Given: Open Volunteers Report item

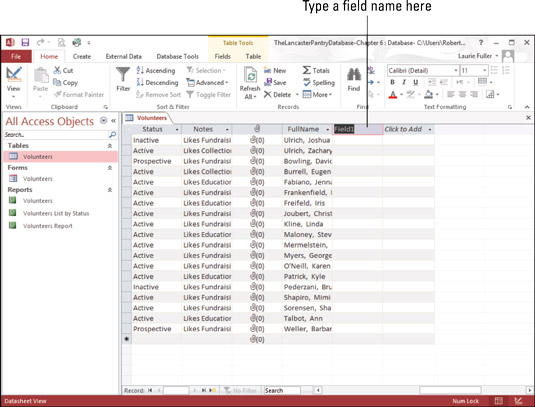Looking at the screenshot, I should tap(47, 226).
